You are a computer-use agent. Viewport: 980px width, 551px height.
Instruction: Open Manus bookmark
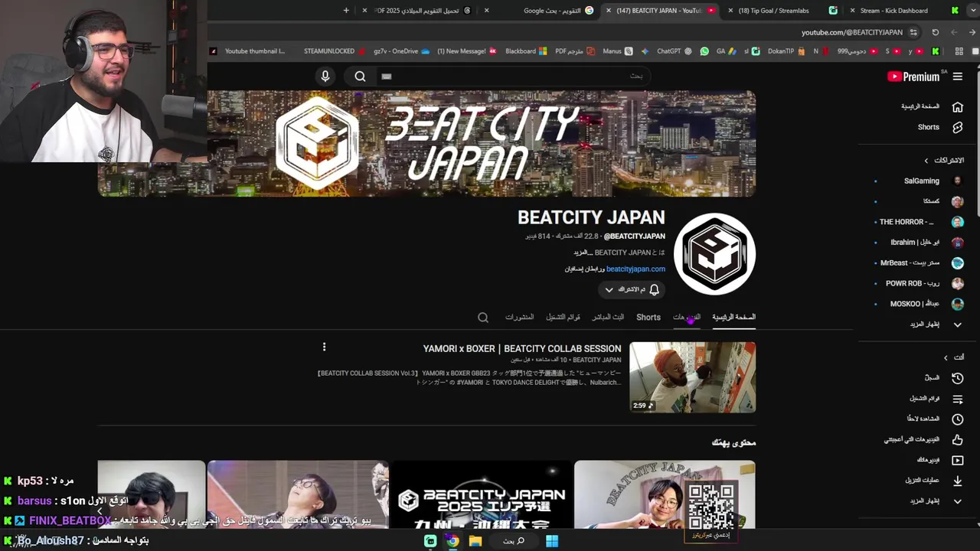pos(618,51)
